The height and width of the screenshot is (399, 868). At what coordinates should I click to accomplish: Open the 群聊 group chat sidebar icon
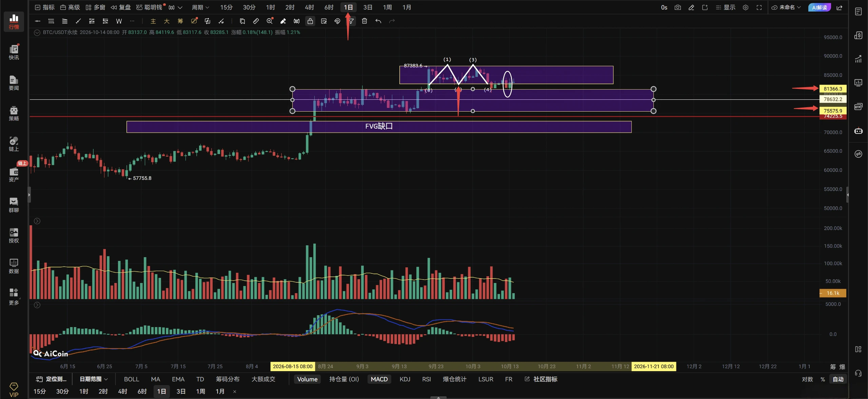tap(14, 205)
